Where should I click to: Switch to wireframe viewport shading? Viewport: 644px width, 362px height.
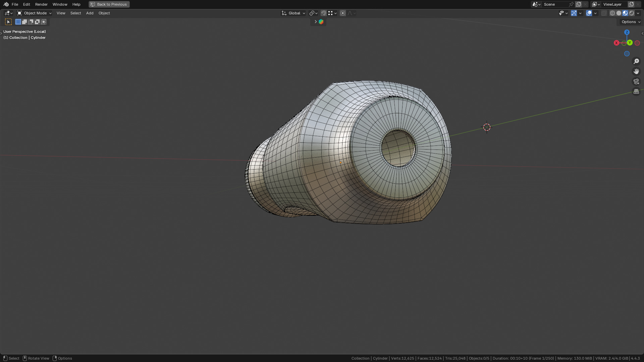(x=612, y=13)
